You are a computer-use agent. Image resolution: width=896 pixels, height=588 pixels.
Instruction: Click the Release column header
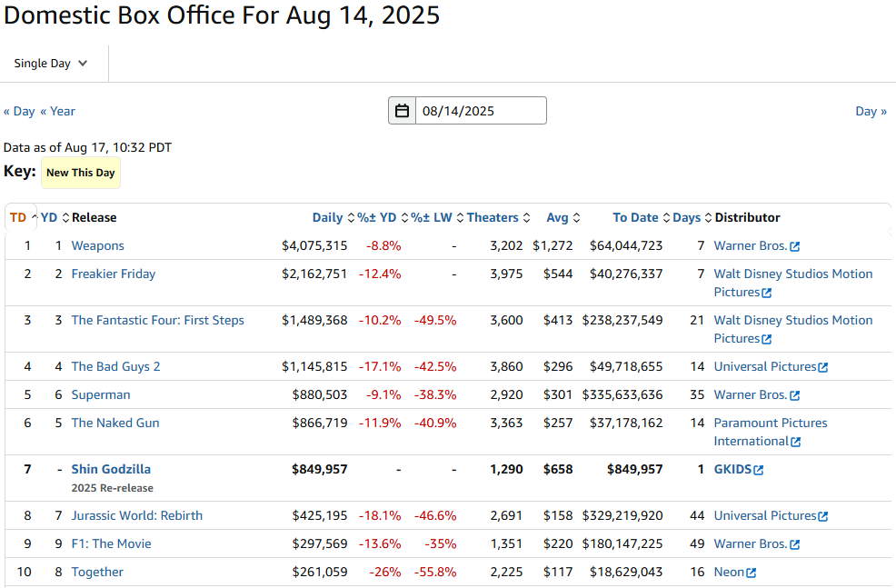click(x=95, y=218)
